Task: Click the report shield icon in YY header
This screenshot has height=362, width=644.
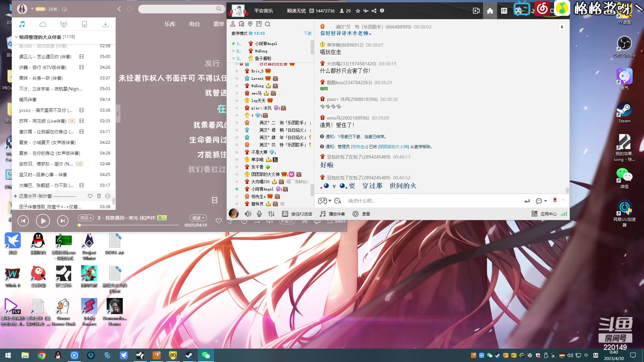Action: [x=382, y=11]
